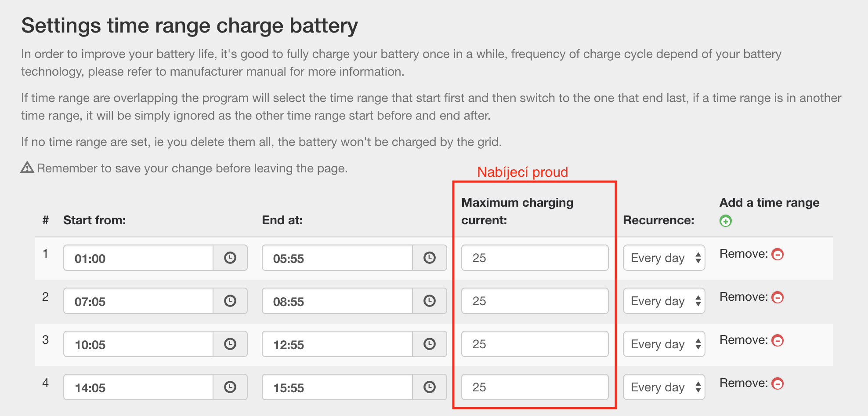Click the 08:55 end time field

(x=337, y=301)
